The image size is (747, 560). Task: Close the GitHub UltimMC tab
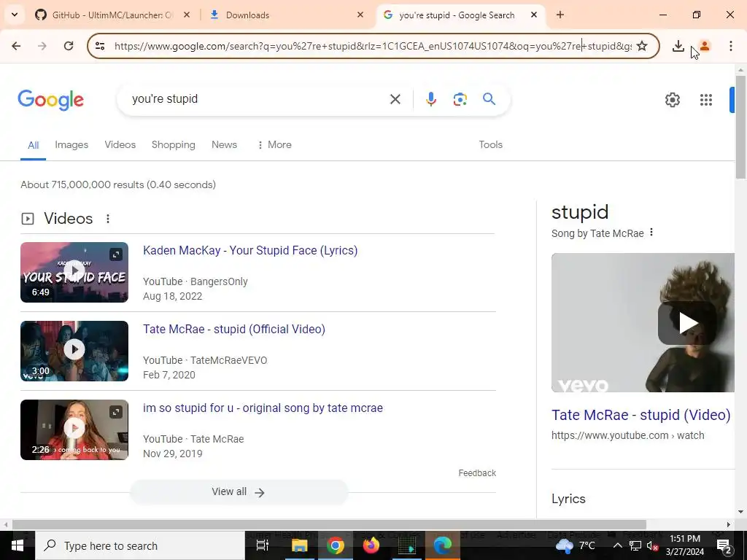click(x=187, y=15)
